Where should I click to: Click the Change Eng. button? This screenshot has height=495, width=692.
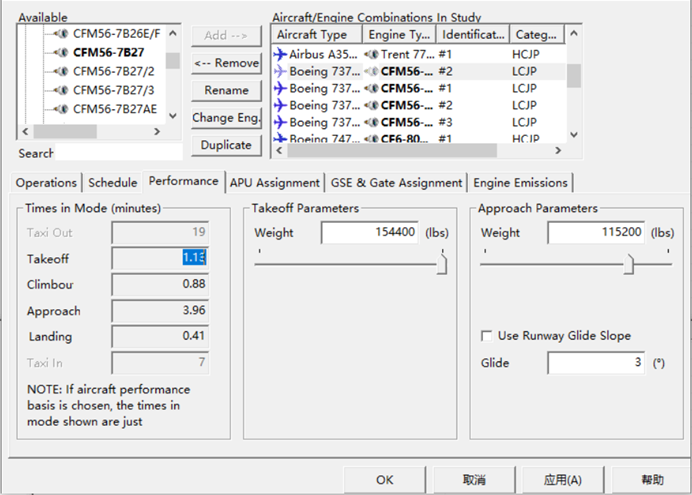click(226, 118)
